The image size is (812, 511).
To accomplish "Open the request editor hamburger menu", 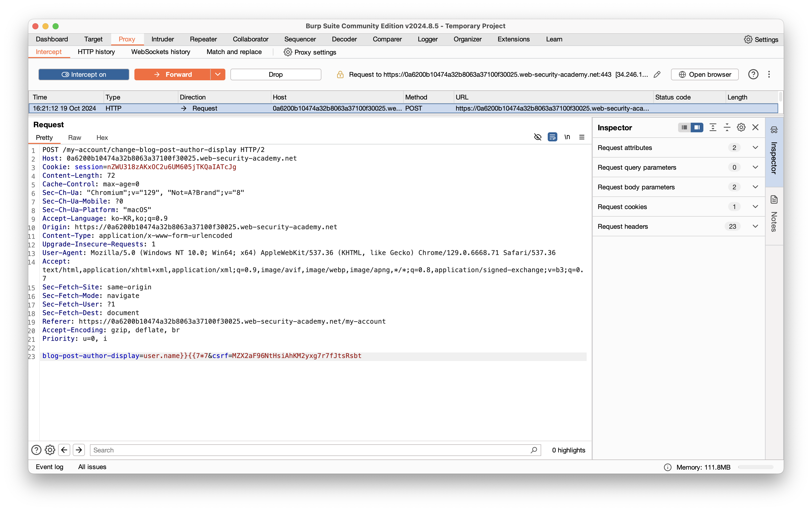I will click(582, 137).
